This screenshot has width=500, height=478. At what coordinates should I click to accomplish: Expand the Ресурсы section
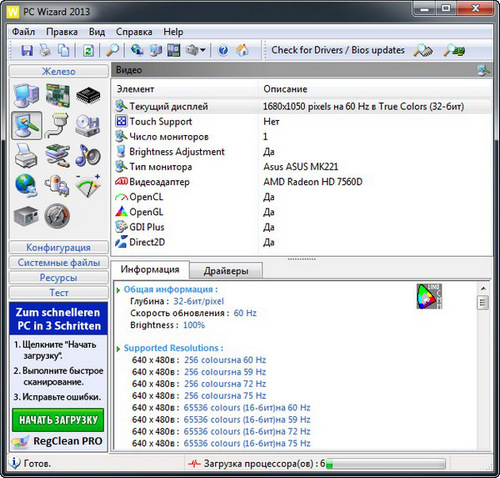pos(59,278)
